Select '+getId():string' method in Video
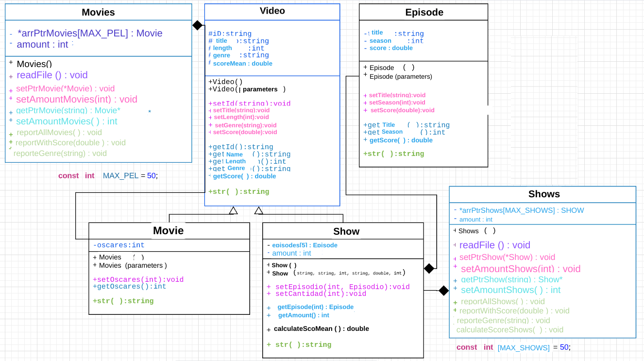Screen dimensions: 644x361 [240, 147]
